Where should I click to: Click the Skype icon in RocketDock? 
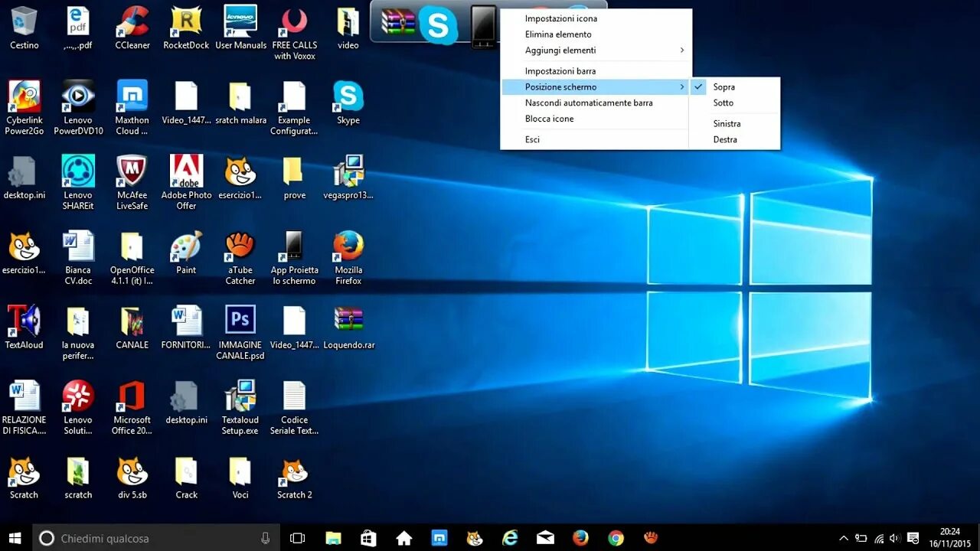[x=438, y=25]
